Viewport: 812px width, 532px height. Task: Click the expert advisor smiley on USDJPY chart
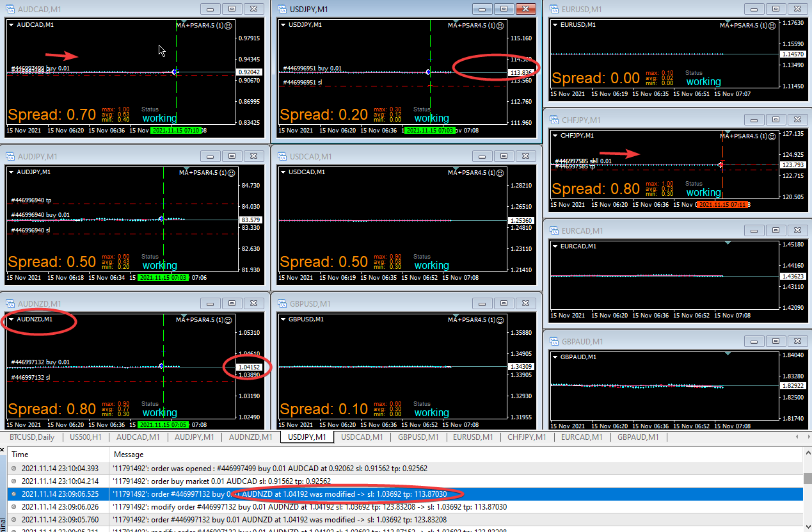500,25
